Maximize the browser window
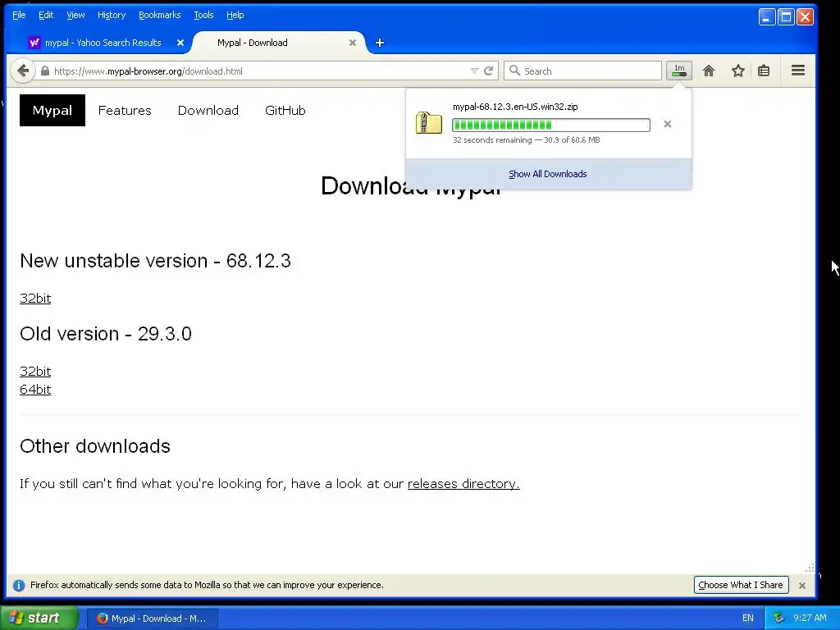Screen dimensions: 840x630 [786, 17]
